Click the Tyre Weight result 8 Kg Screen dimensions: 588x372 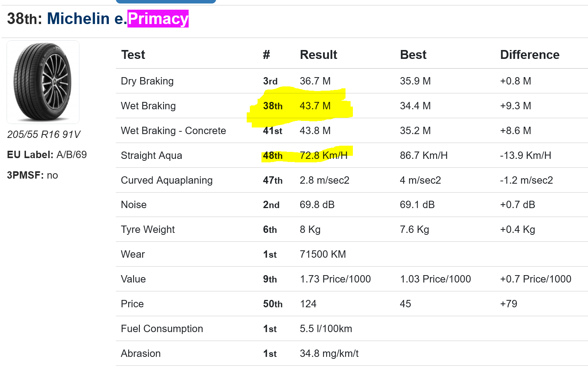click(310, 229)
